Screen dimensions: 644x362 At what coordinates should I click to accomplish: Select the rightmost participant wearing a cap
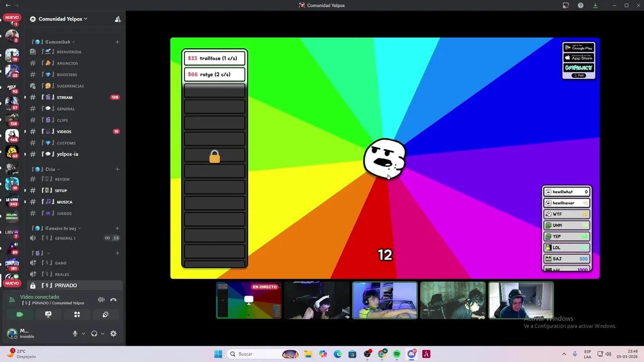(x=521, y=300)
